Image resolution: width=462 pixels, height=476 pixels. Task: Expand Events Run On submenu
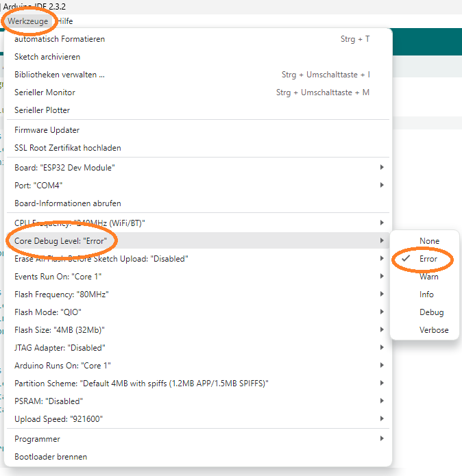(x=197, y=277)
